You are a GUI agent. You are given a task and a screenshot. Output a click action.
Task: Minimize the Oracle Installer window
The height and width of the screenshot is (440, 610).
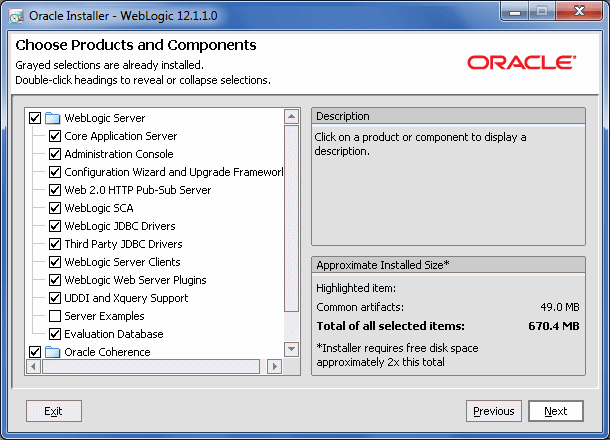[515, 12]
